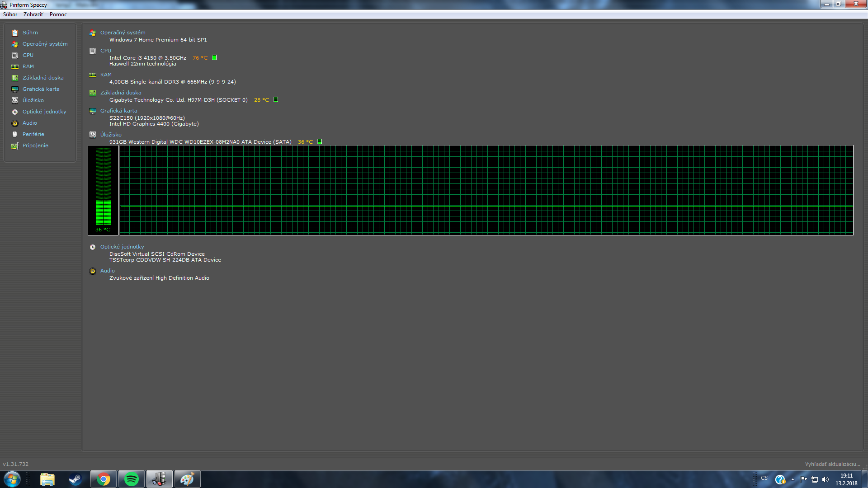The height and width of the screenshot is (488, 868).
Task: Toggle the motherboard 28 °C graph indicator
Action: (x=276, y=100)
